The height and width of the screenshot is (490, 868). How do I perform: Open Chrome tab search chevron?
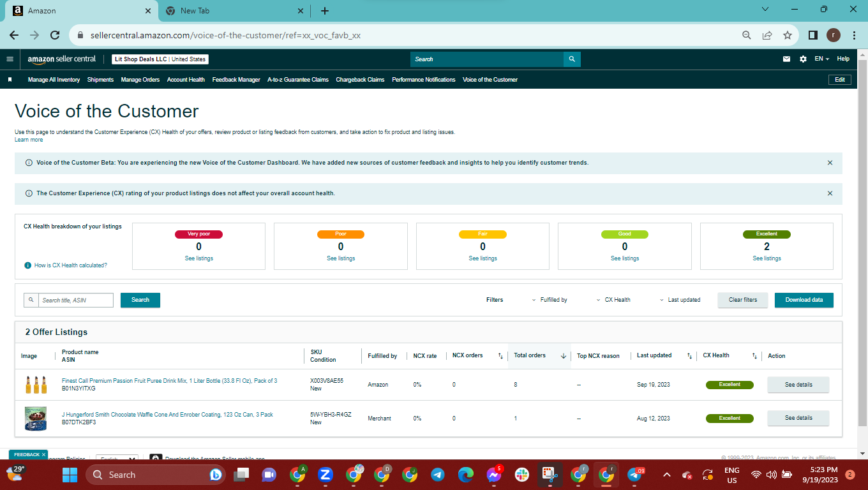point(766,10)
